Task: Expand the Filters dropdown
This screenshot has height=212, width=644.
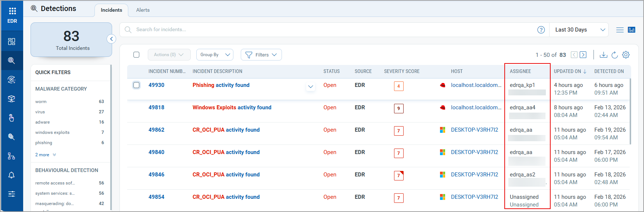Action: (261, 55)
